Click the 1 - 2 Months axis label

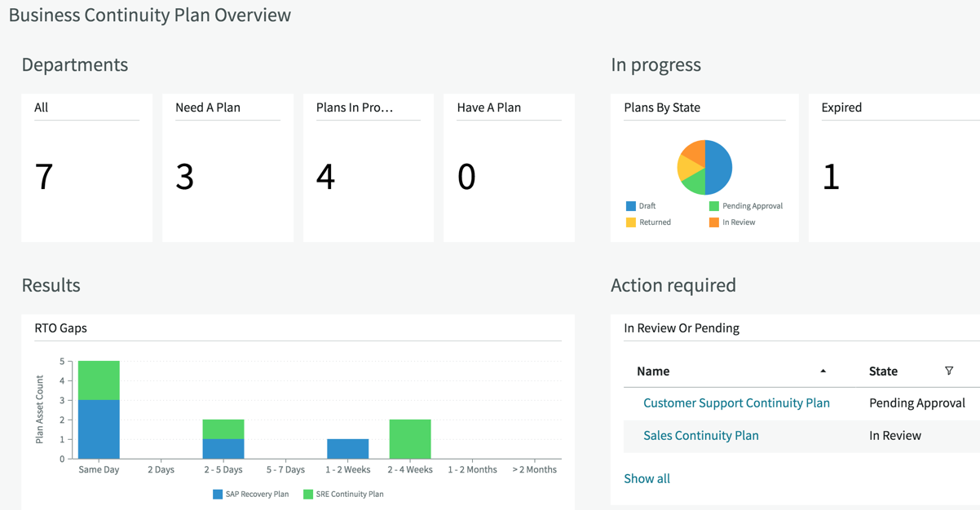tap(472, 470)
